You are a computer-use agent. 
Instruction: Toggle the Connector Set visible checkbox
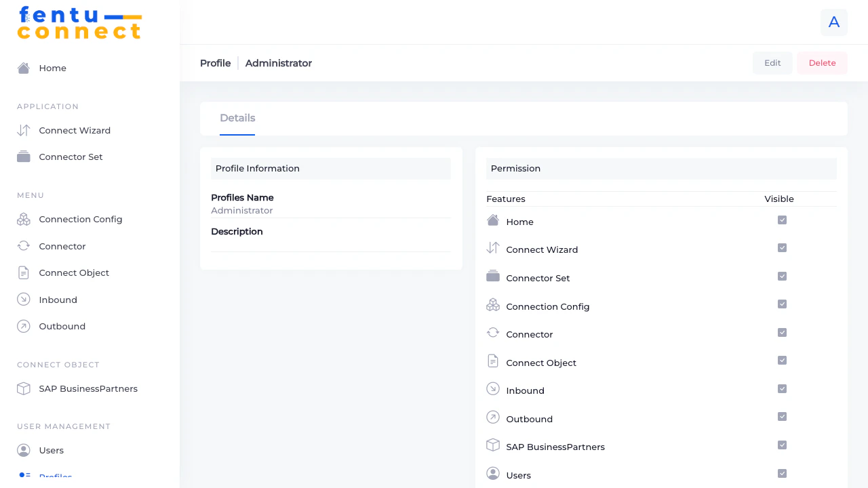[x=782, y=277]
